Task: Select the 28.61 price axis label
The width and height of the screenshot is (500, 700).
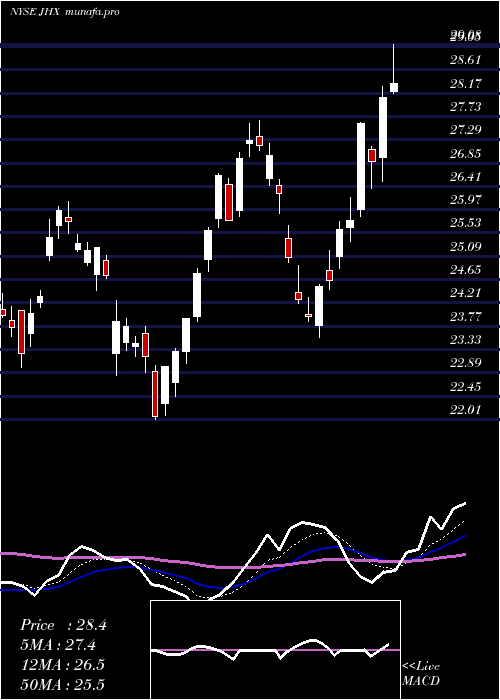Action: click(465, 60)
